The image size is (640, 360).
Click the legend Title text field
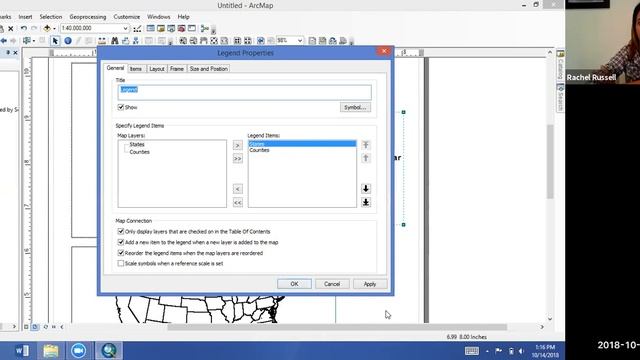(244, 92)
